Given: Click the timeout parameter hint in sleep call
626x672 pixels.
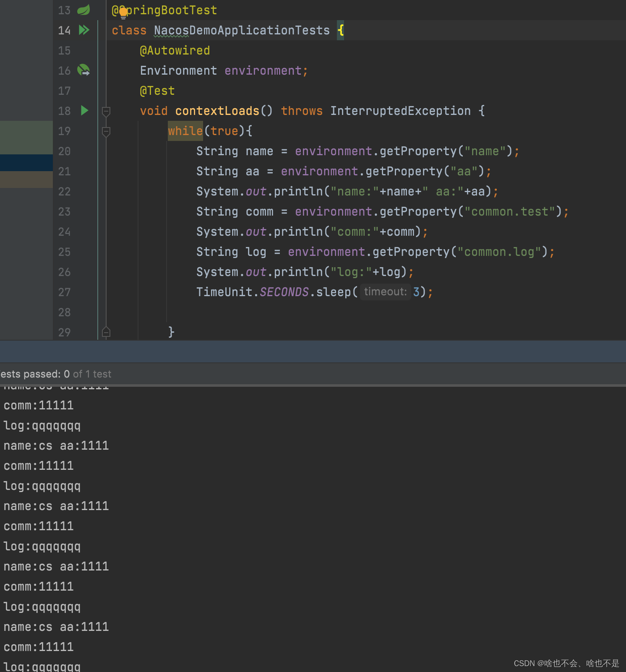Looking at the screenshot, I should click(x=385, y=292).
